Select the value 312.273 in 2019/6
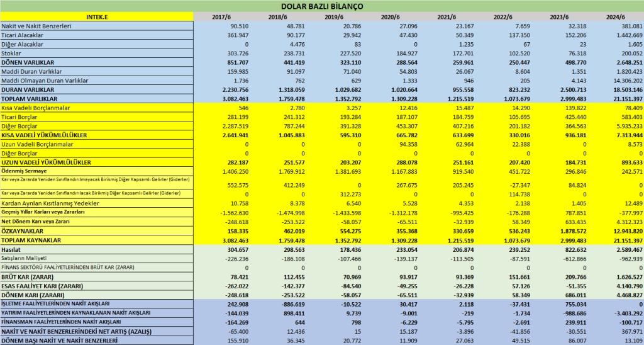The height and width of the screenshot is (345, 644). point(351,194)
